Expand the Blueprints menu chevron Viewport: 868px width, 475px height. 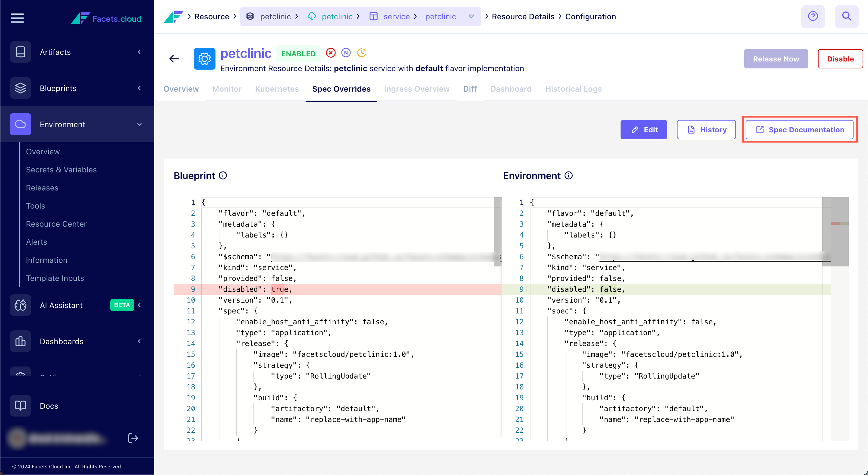click(139, 88)
